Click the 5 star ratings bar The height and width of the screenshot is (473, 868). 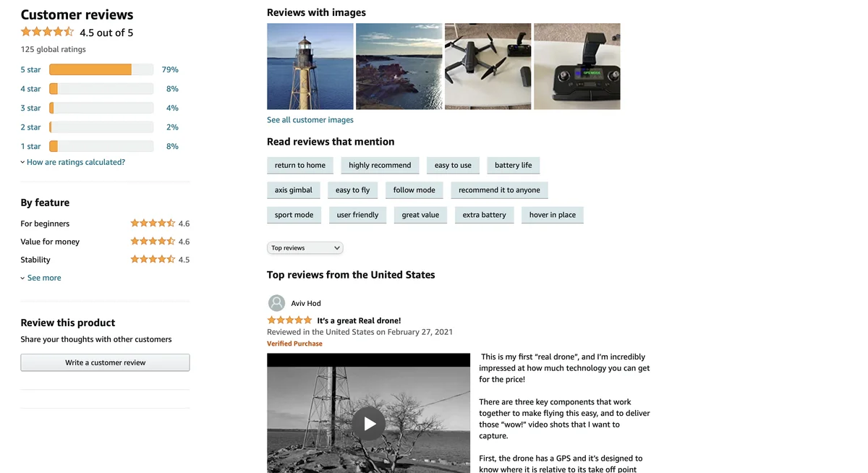[x=101, y=69]
